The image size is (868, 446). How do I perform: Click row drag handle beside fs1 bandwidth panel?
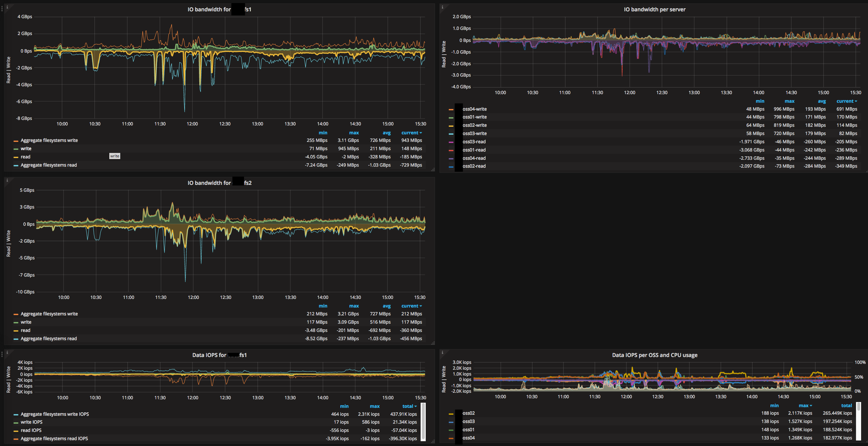(2, 8)
